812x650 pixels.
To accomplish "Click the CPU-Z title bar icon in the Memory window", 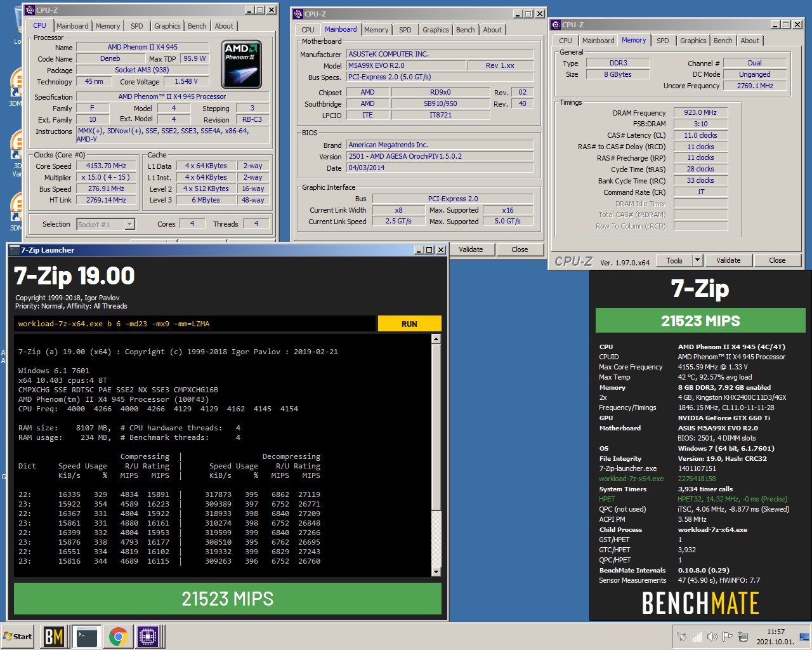I will [556, 25].
